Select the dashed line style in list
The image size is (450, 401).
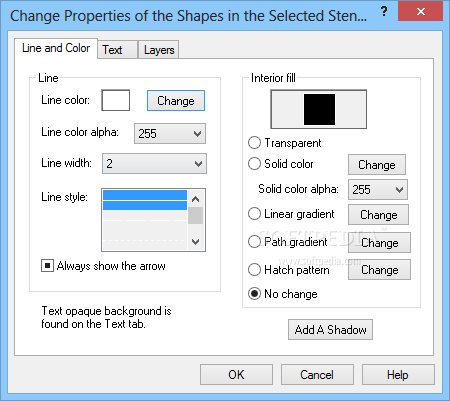[145, 220]
